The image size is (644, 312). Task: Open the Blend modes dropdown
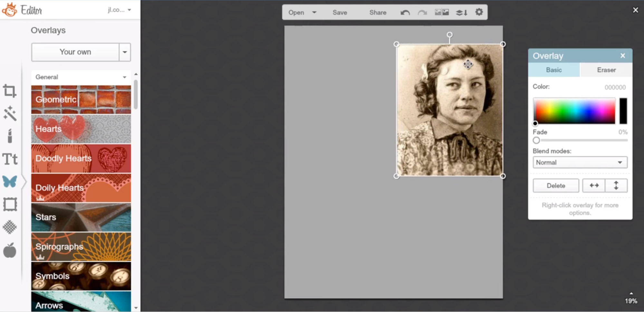pyautogui.click(x=580, y=162)
